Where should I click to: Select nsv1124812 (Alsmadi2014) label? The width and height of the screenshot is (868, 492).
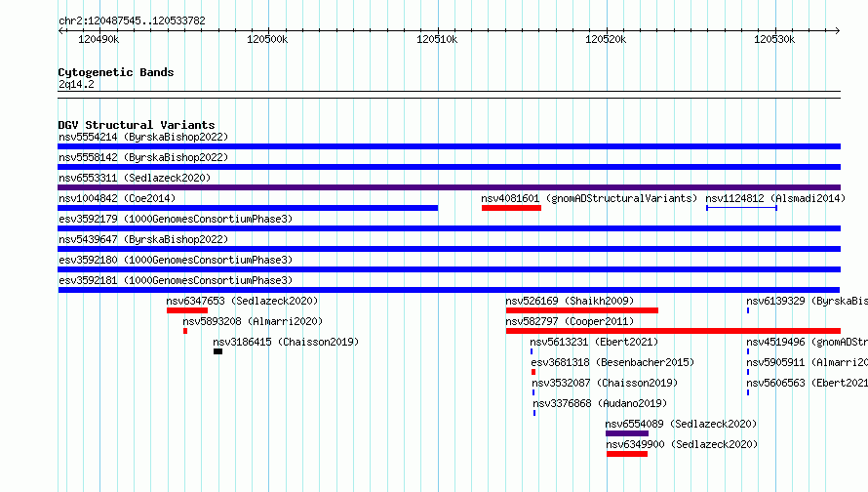775,198
